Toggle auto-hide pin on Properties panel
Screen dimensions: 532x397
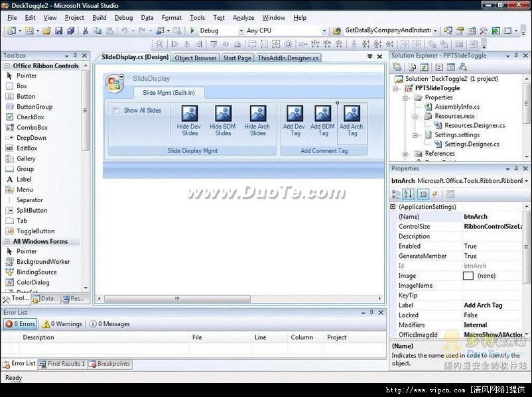click(516, 168)
